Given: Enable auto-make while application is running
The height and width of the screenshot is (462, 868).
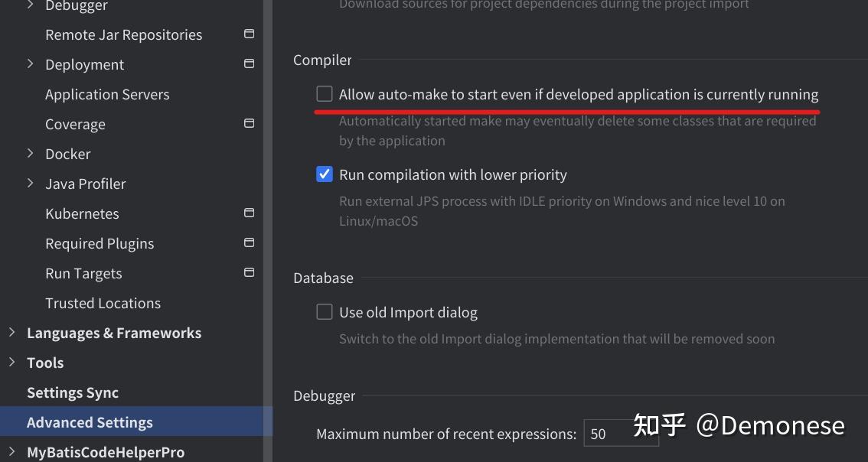Looking at the screenshot, I should coord(324,93).
